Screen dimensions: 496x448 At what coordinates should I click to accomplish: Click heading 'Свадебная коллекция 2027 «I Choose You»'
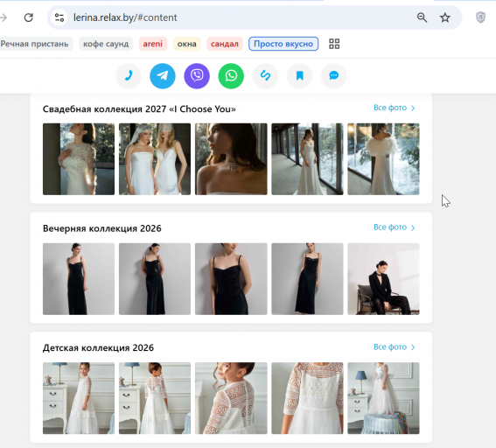pos(139,109)
